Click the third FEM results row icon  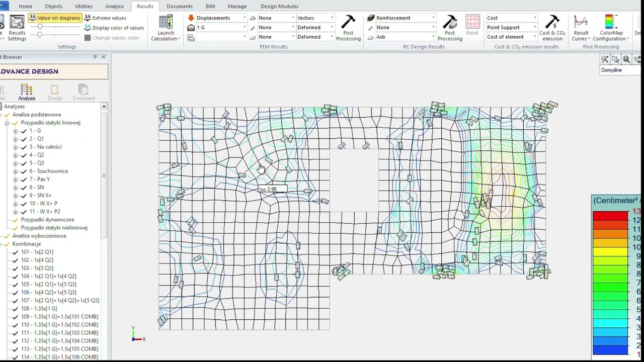pos(191,38)
